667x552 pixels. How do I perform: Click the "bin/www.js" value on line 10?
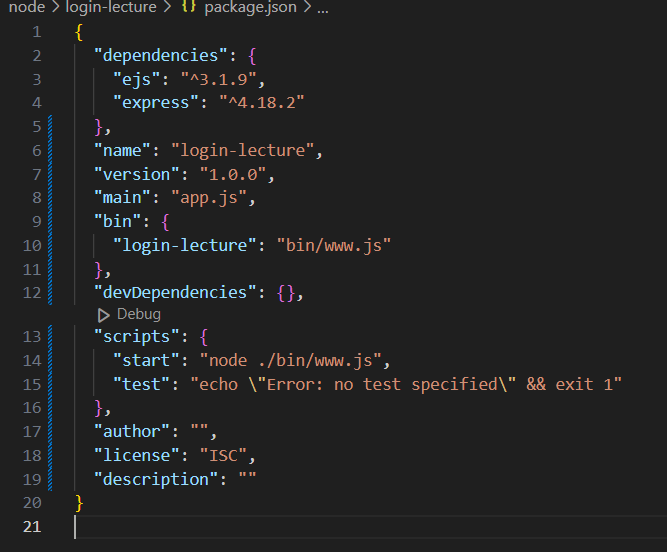[x=334, y=245]
